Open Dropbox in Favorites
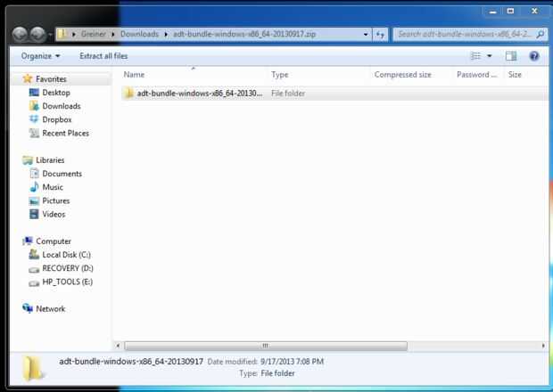Viewport: 553px width, 392px height. click(57, 119)
